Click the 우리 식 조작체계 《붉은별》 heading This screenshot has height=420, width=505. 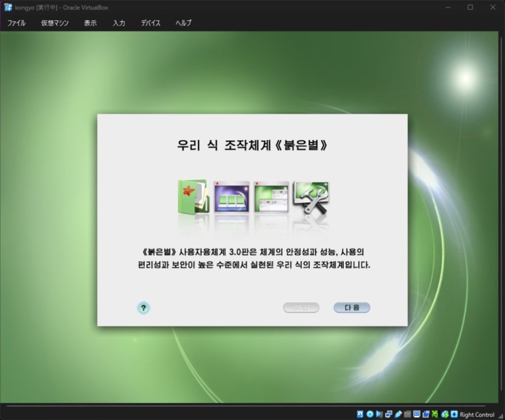tap(252, 145)
